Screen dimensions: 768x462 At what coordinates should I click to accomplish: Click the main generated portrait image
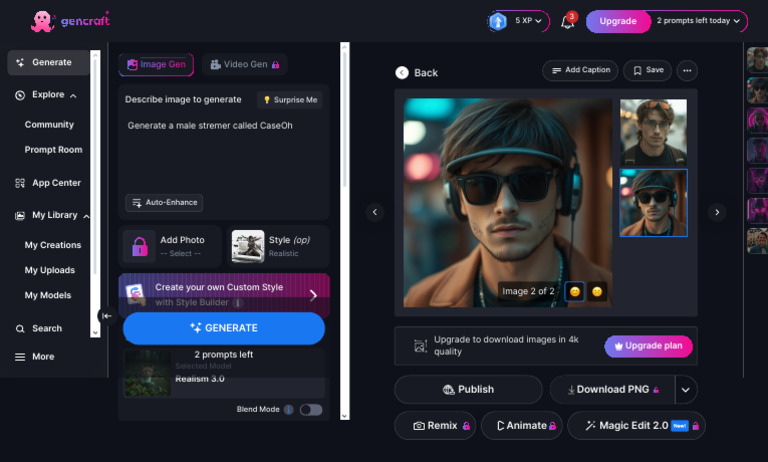tap(507, 203)
